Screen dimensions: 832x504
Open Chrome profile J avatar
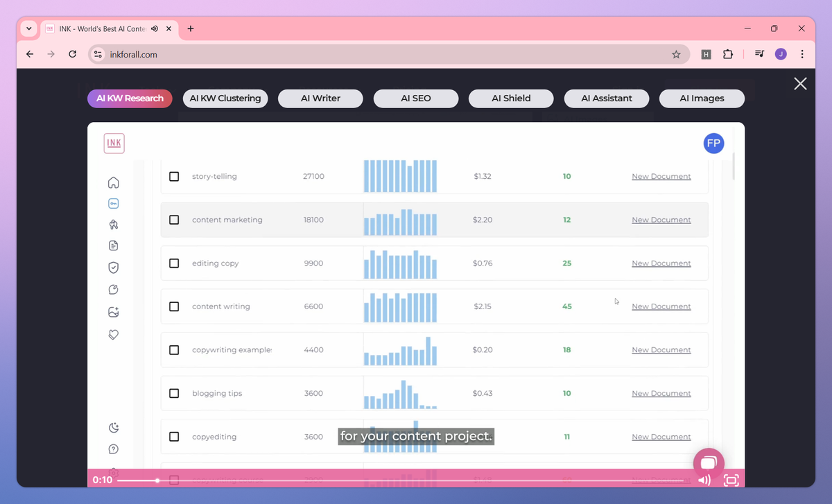781,54
